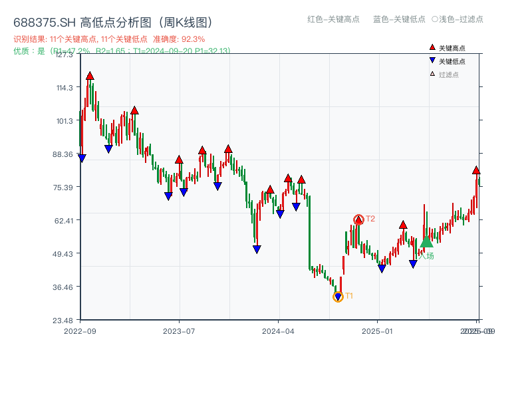
Task: Click the 127.3 value on the y-axis
Action: click(65, 56)
